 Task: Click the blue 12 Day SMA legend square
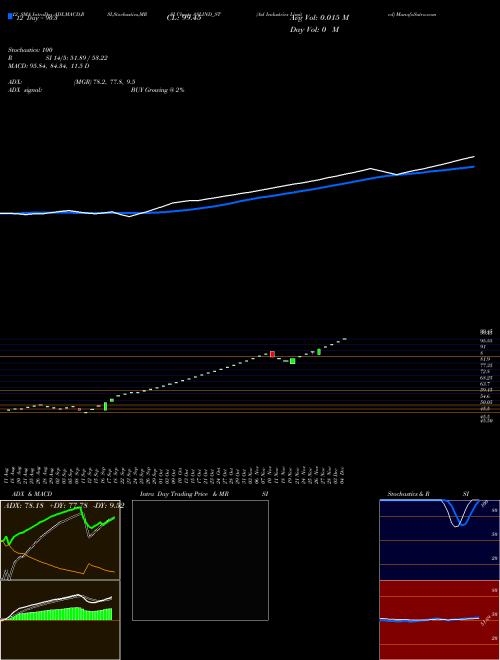coord(10,17)
